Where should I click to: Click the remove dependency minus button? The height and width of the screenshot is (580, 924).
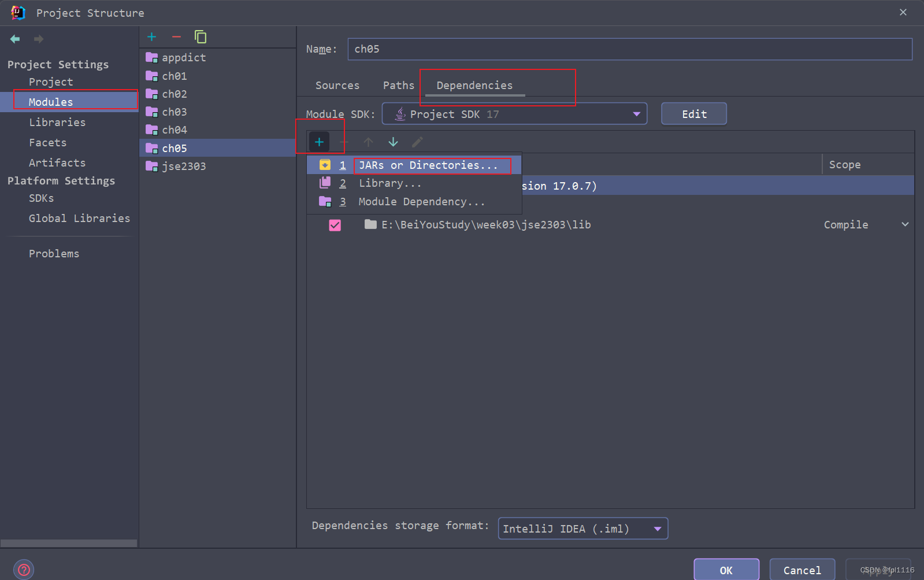pos(344,142)
